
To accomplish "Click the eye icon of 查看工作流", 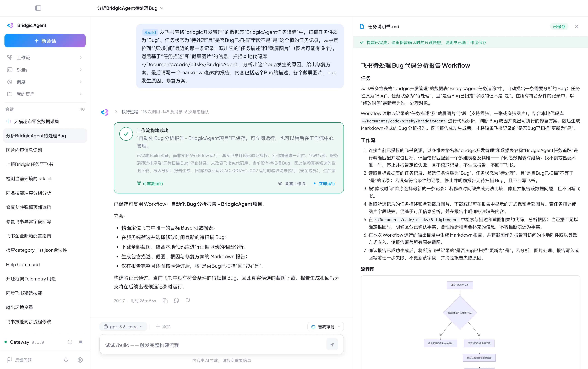I will click(x=280, y=183).
